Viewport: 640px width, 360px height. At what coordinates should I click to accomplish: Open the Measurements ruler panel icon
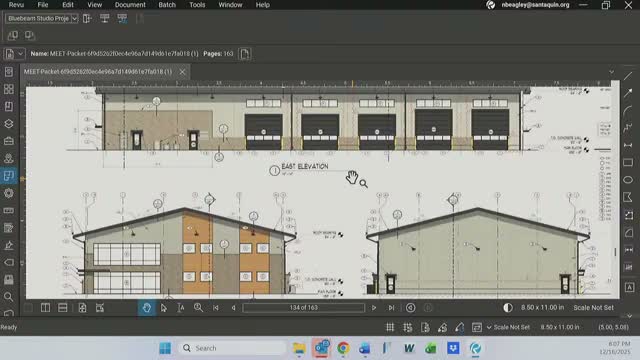point(9,211)
